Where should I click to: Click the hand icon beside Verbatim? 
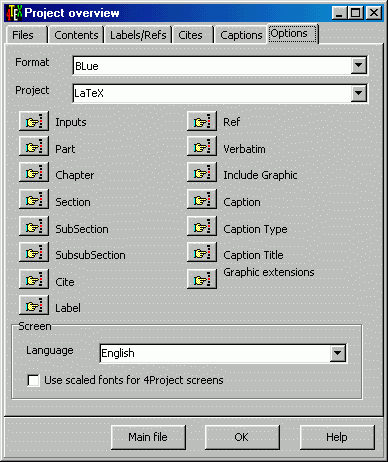[202, 147]
